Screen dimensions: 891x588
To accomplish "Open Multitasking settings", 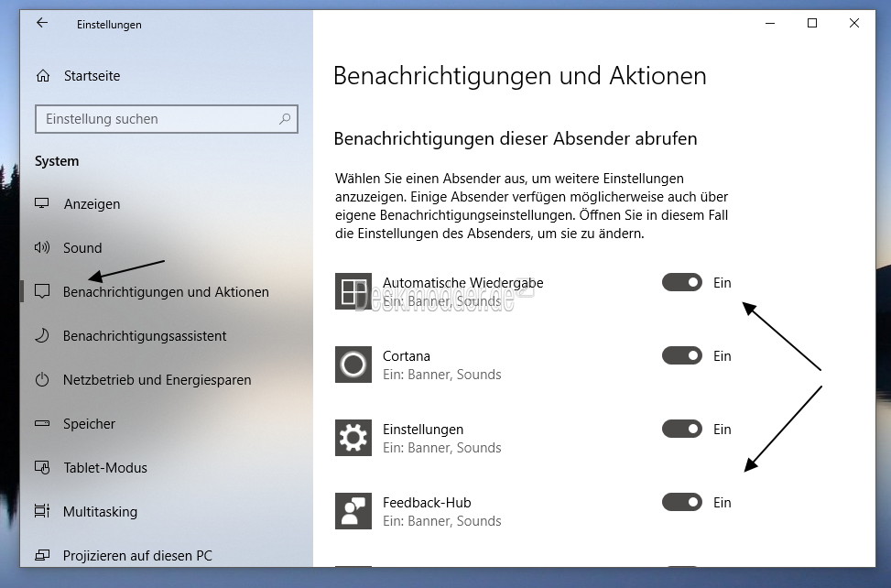I will pyautogui.click(x=100, y=512).
